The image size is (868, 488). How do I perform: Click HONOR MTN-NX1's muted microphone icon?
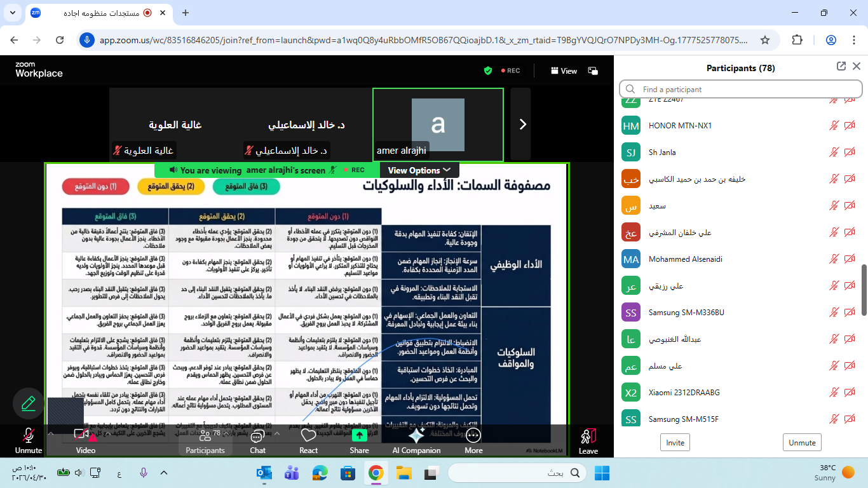[x=834, y=126]
